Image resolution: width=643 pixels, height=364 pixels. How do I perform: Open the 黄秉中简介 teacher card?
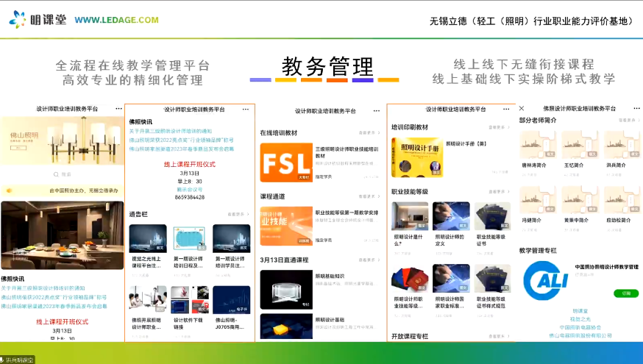(580, 199)
